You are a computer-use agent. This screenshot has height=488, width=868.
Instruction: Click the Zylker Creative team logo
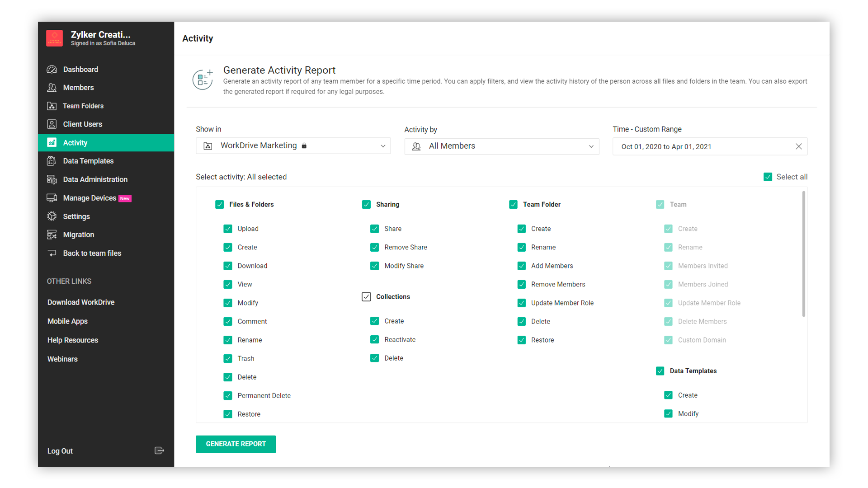pyautogui.click(x=55, y=38)
